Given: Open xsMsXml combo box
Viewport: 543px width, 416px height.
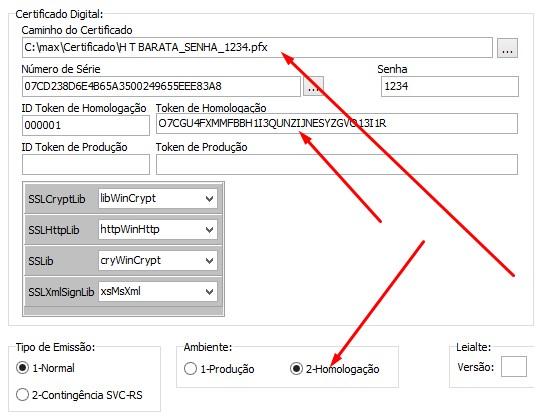Looking at the screenshot, I should click(158, 292).
